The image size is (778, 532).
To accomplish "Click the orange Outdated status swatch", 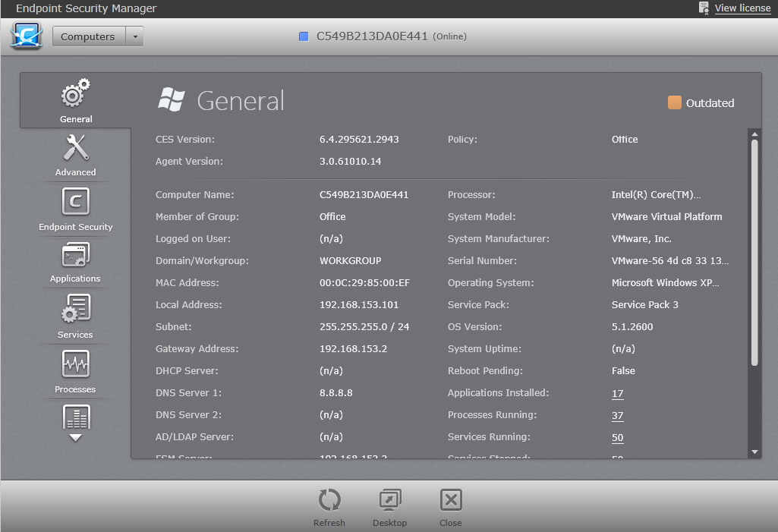I will 674,102.
